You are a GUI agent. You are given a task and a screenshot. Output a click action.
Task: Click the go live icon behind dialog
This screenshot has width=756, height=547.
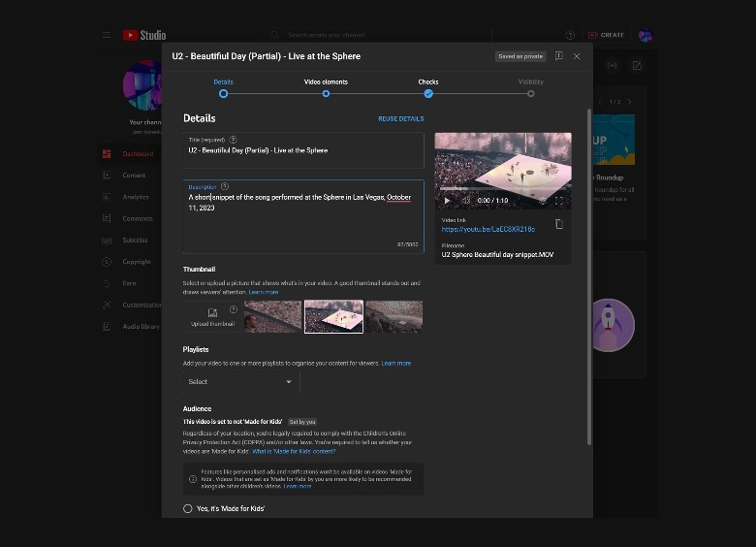tap(612, 66)
